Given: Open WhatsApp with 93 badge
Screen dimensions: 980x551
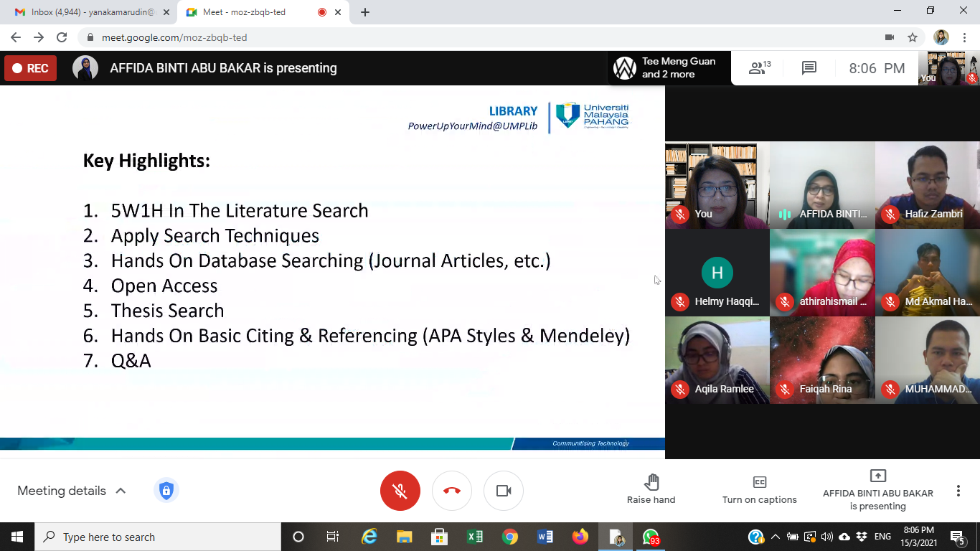Looking at the screenshot, I should 651,537.
